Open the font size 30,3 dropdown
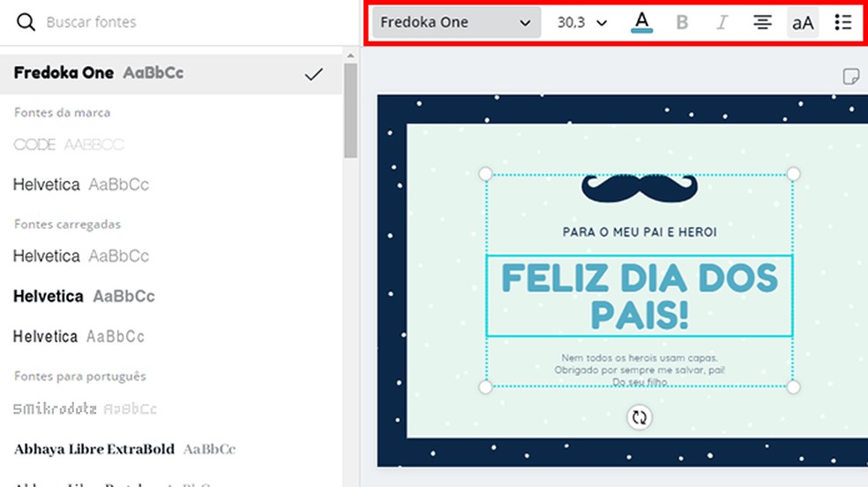Screen dimensions: 868x487 coord(582,22)
